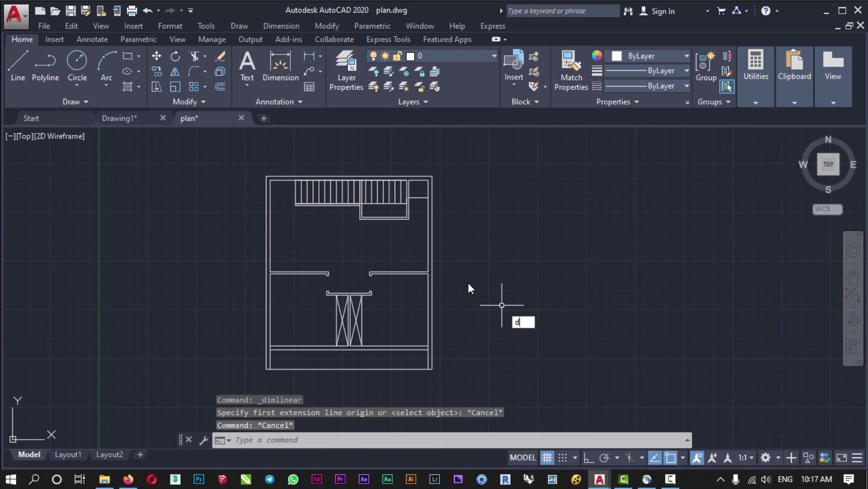The width and height of the screenshot is (868, 489).
Task: Toggle snap mode in status bar
Action: coord(563,458)
